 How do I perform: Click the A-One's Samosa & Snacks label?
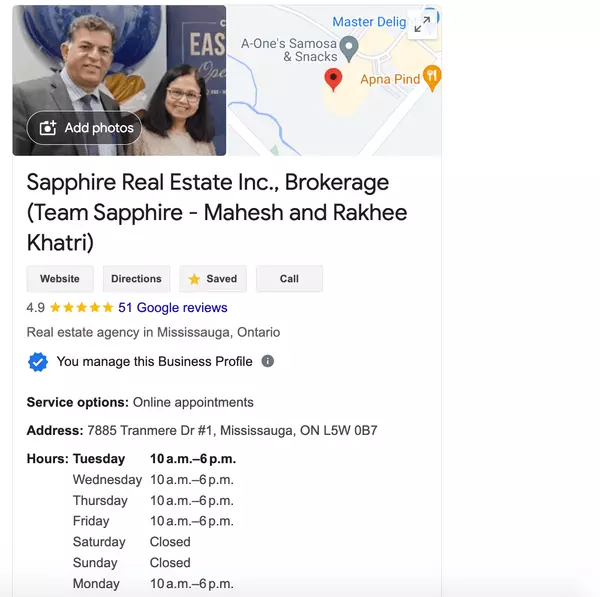(289, 50)
